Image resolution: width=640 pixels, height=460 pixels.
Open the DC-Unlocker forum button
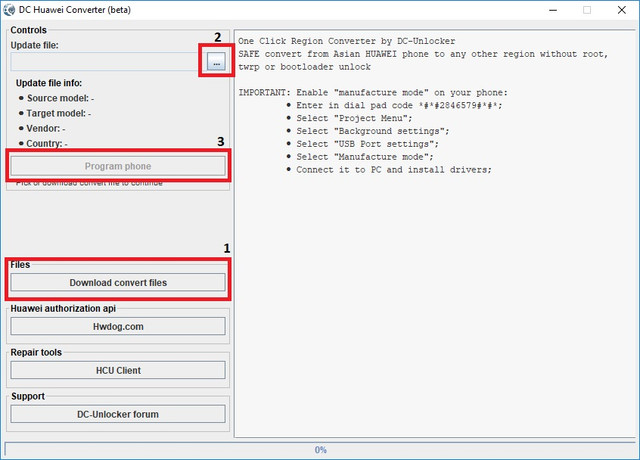tap(118, 414)
